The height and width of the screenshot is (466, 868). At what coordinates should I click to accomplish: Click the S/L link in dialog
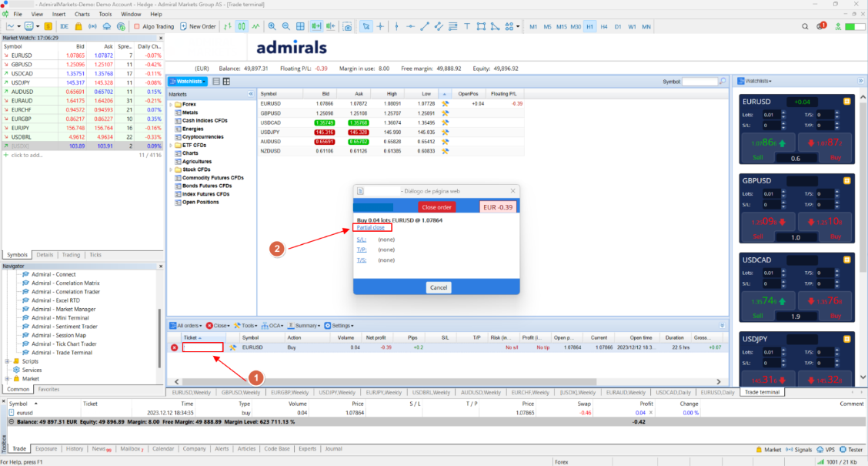click(362, 240)
